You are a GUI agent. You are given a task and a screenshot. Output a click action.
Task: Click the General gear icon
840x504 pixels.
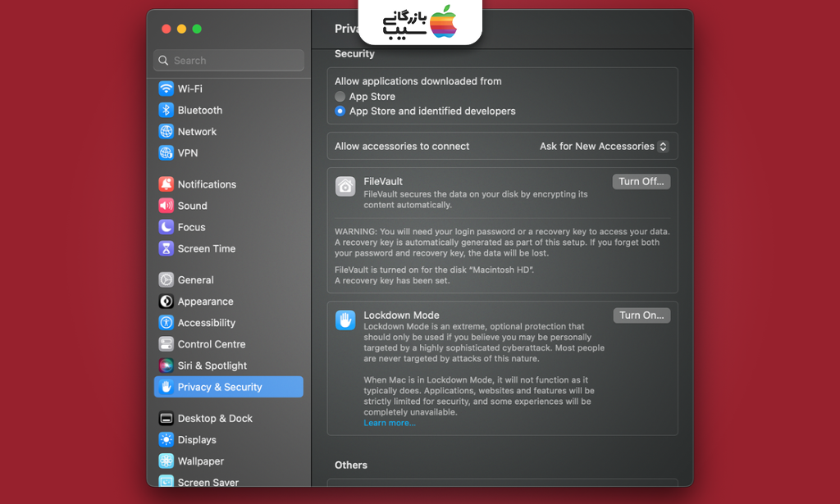(166, 279)
